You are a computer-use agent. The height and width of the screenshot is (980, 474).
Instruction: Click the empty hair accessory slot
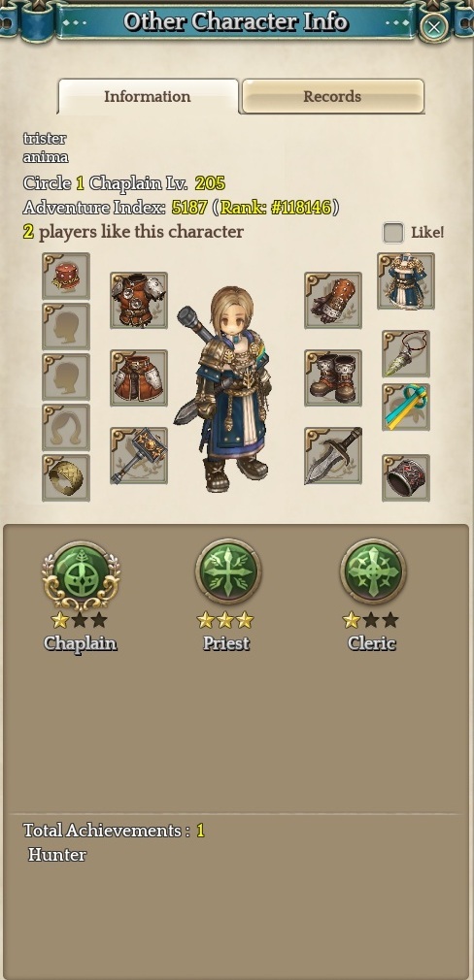tap(66, 427)
